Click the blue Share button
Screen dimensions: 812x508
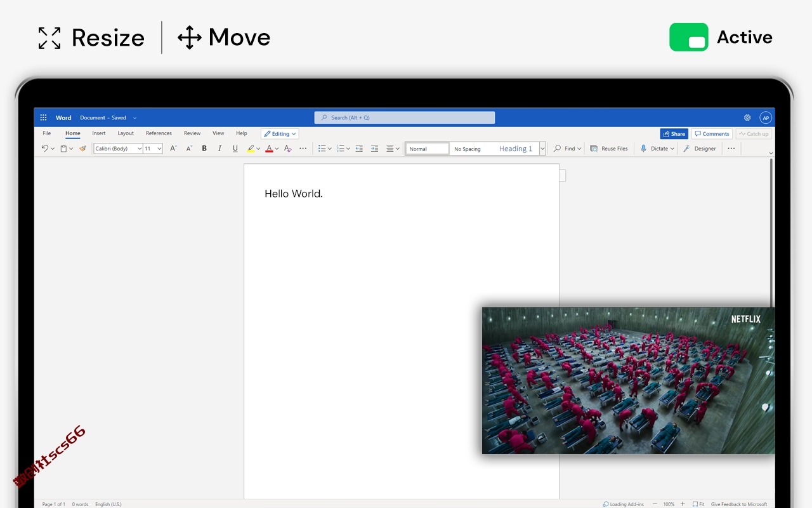click(x=674, y=134)
